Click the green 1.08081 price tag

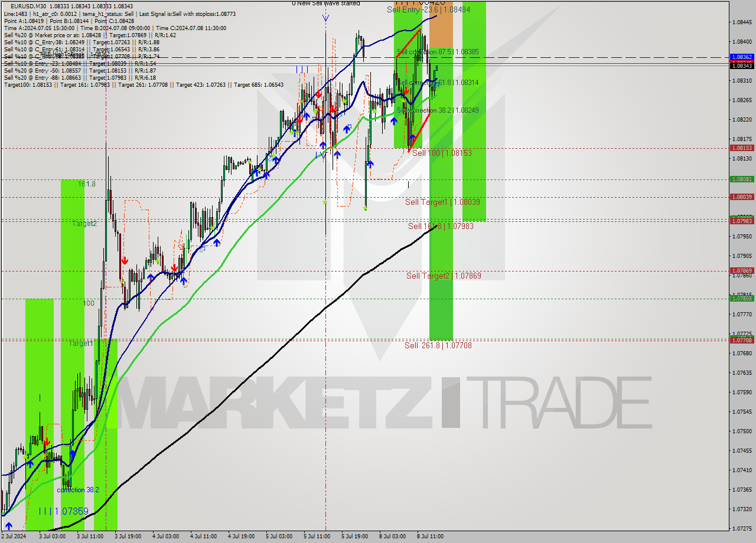(741, 179)
